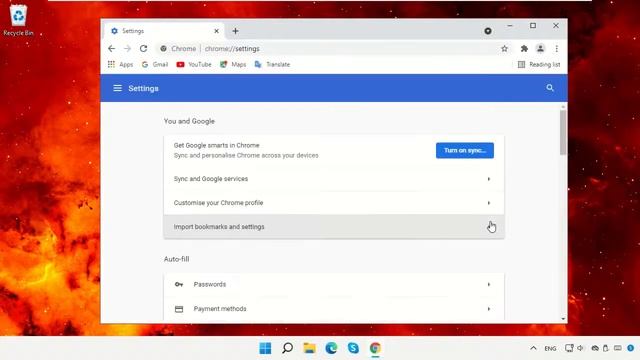Click the scrollbar down arrow

tap(563, 319)
